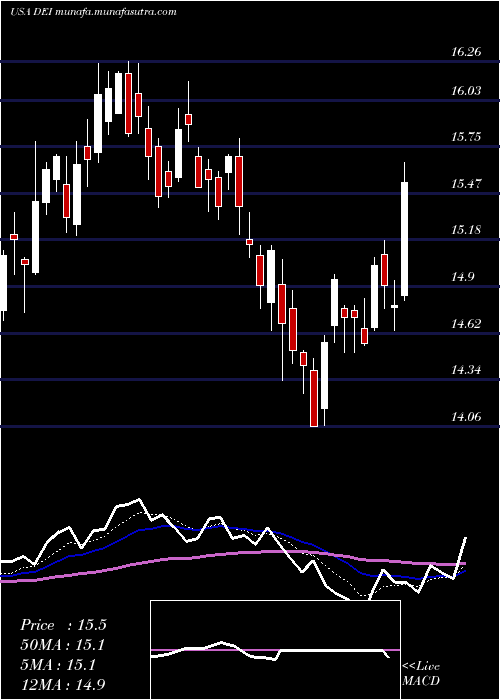This screenshot has height=700, width=500.
Task: Click the <<Live MACD label
Action: click(421, 674)
